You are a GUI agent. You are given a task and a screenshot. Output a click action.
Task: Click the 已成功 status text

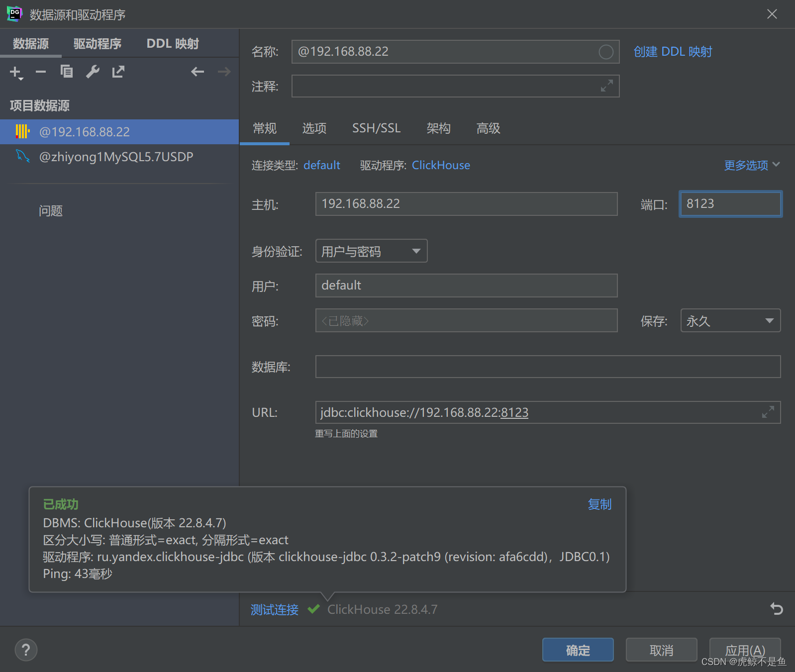click(x=61, y=504)
